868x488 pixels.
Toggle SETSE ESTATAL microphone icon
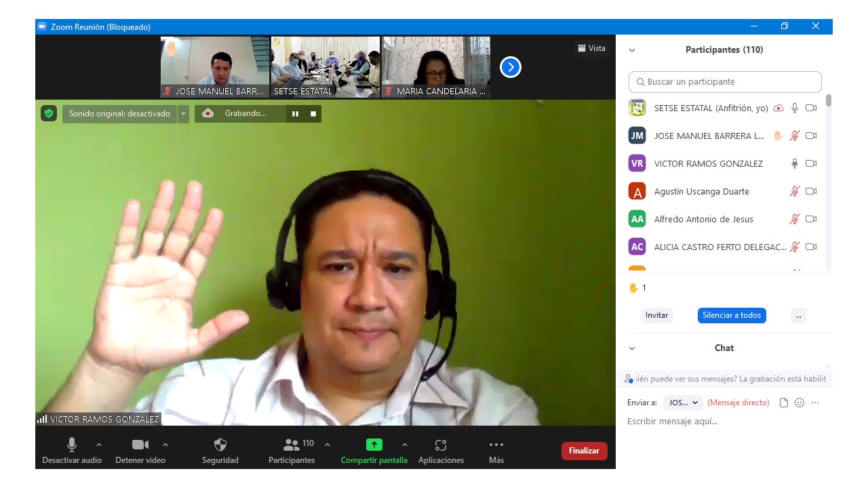795,108
